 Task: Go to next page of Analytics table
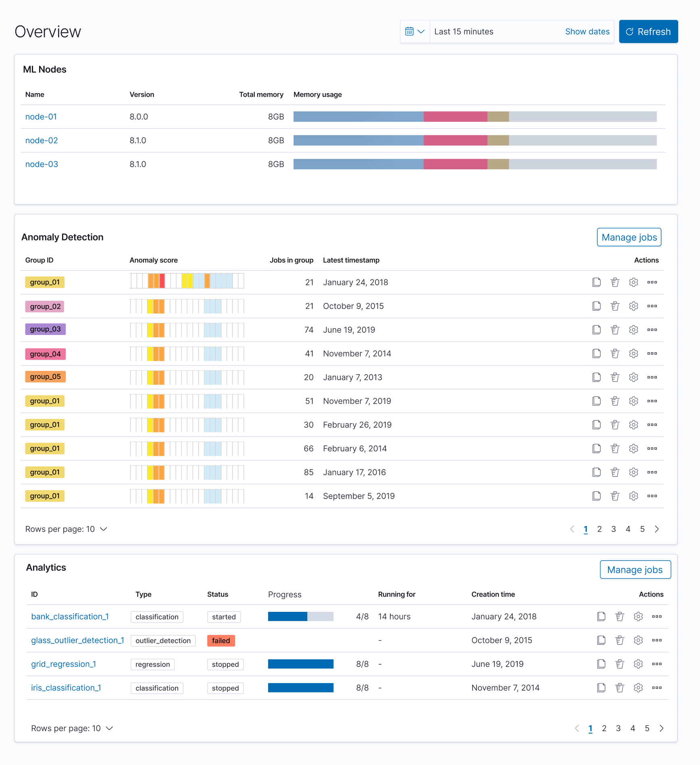(662, 728)
